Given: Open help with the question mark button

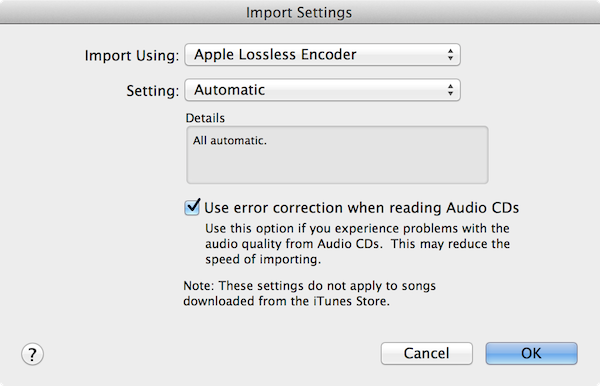Looking at the screenshot, I should pyautogui.click(x=32, y=354).
